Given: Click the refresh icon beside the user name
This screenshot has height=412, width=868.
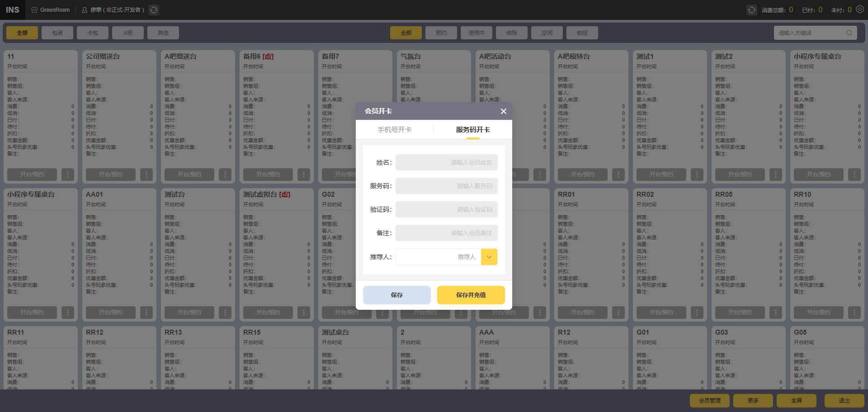Looking at the screenshot, I should pyautogui.click(x=154, y=10).
